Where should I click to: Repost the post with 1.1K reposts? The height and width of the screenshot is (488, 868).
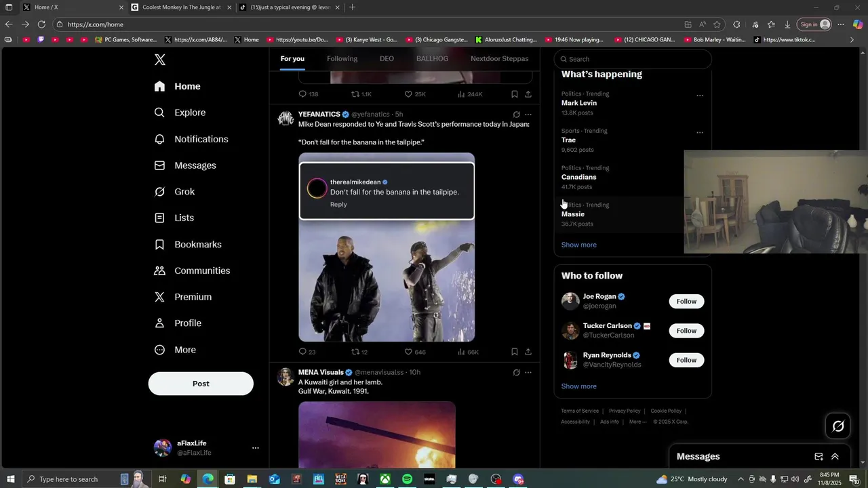tap(361, 94)
